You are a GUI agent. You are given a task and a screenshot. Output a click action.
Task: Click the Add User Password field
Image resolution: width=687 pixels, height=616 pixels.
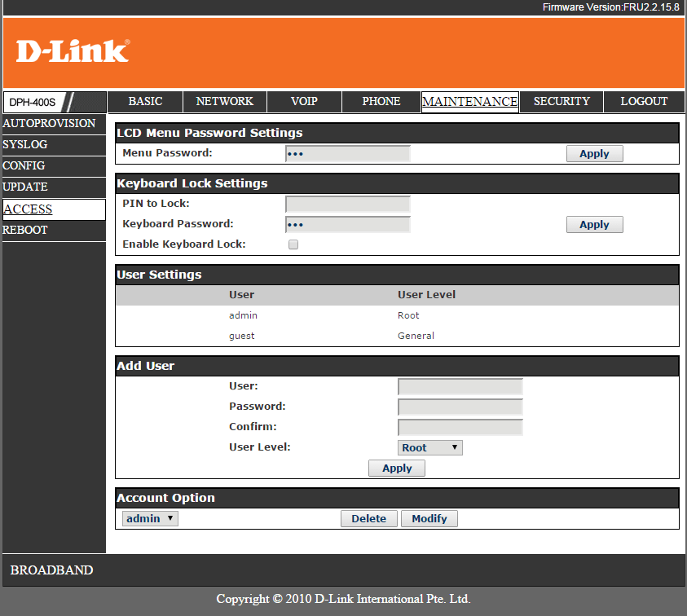(460, 407)
